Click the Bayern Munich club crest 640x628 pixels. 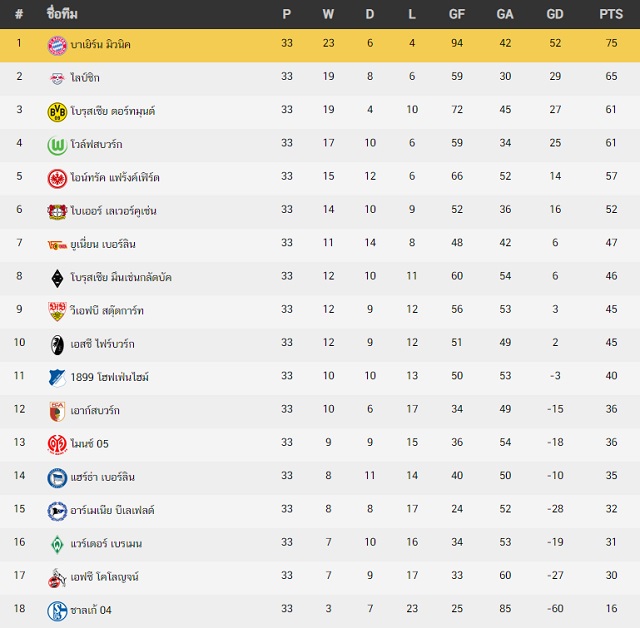click(x=57, y=45)
